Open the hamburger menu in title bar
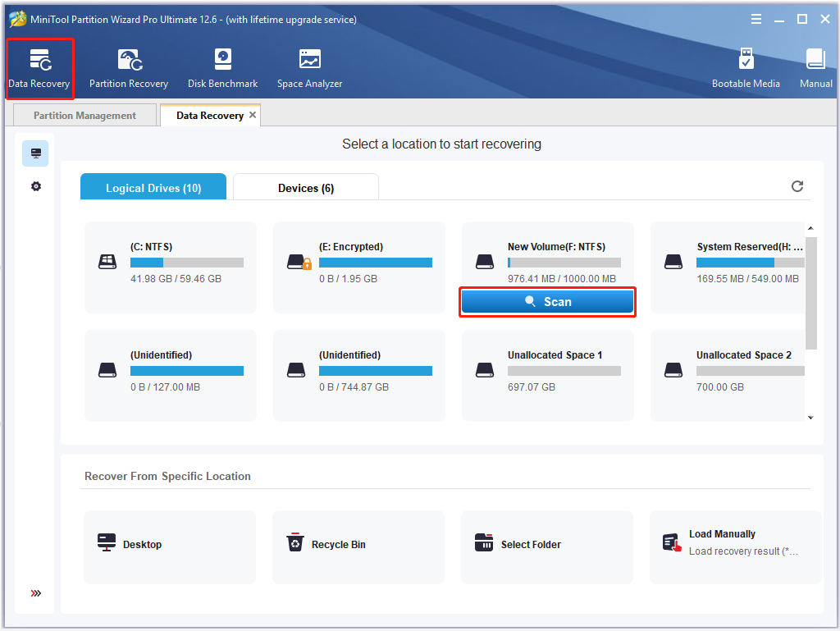This screenshot has height=631, width=840. tap(756, 20)
